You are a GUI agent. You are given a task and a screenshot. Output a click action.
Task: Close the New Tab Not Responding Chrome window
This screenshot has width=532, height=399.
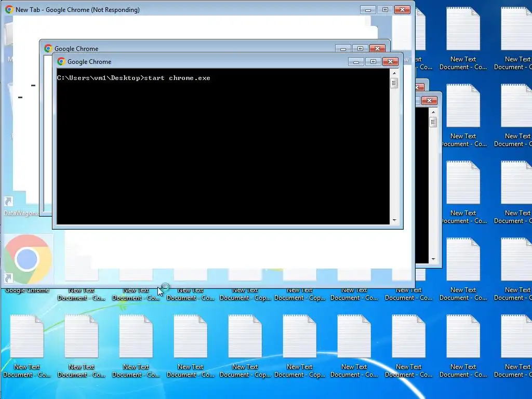coord(403,10)
